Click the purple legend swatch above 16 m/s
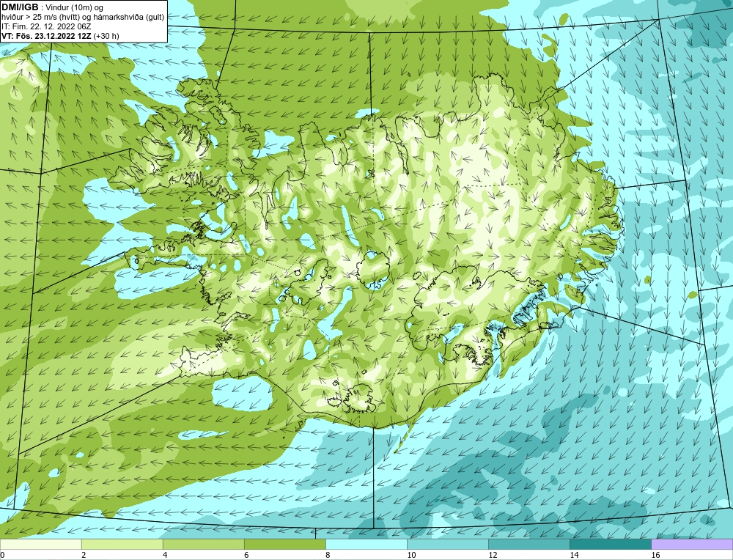This screenshot has width=733, height=560. 692,545
